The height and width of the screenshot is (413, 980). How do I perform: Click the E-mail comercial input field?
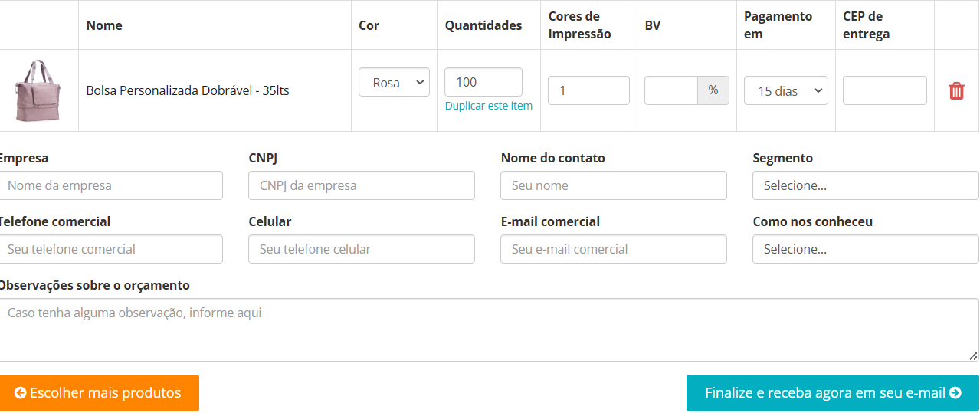pyautogui.click(x=613, y=249)
